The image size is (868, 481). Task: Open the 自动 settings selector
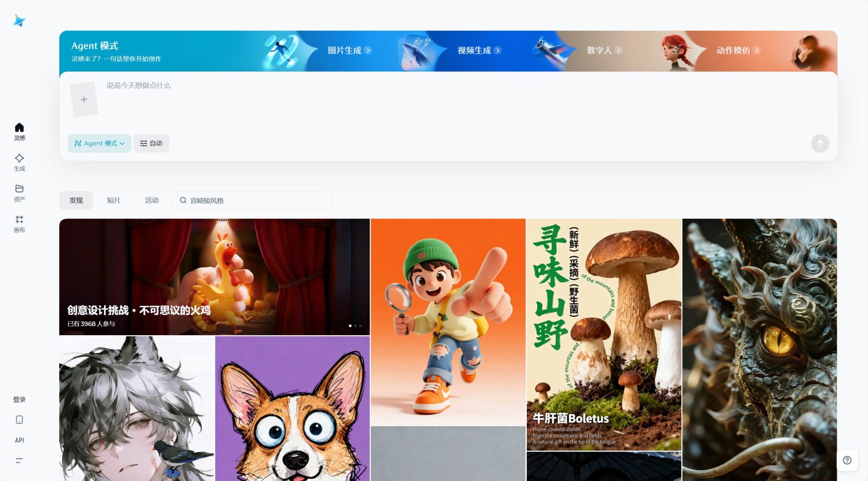click(x=151, y=143)
